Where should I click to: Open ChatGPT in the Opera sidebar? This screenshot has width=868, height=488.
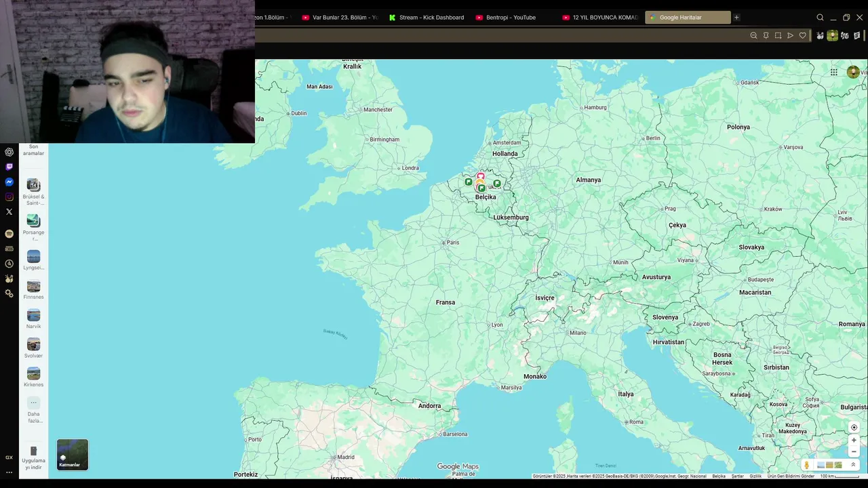coord(9,152)
